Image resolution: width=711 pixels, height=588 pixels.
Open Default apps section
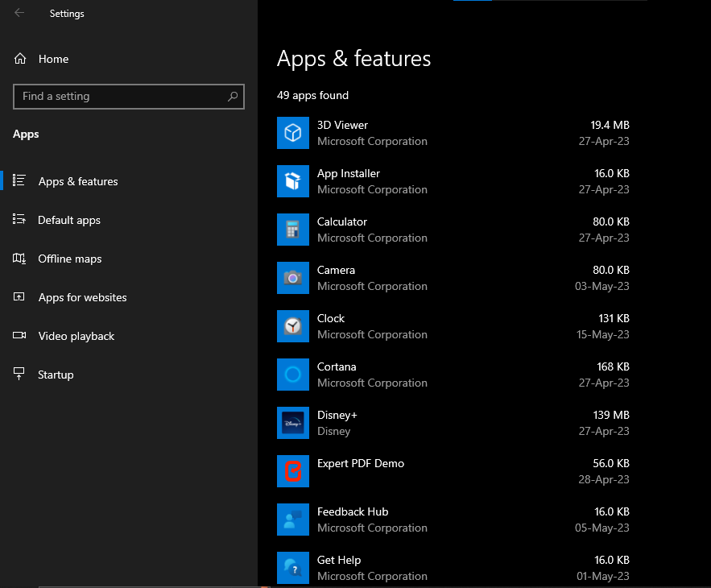coord(69,220)
